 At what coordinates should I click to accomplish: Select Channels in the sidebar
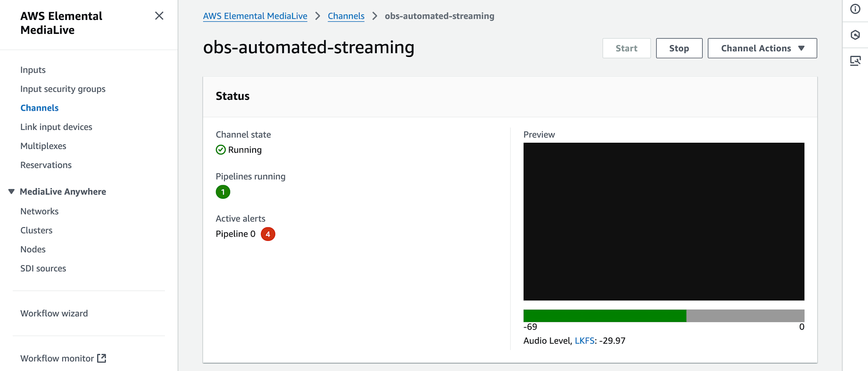(39, 108)
